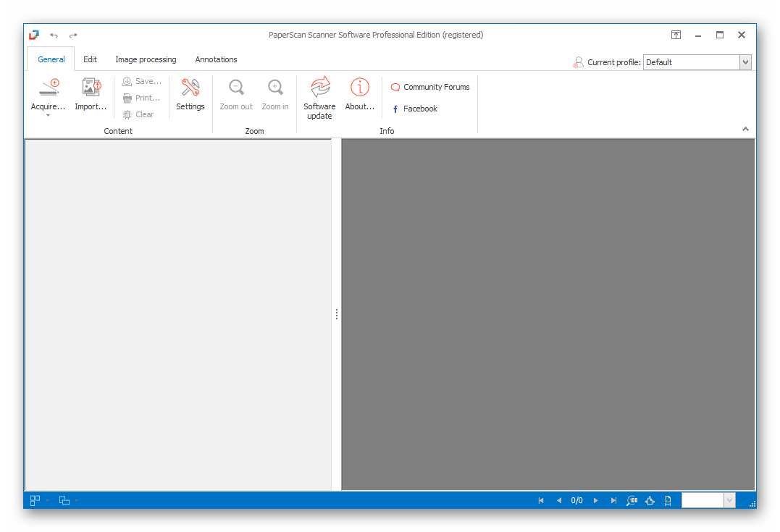Go to the first page
This screenshot has height=532, width=780.
point(541,500)
